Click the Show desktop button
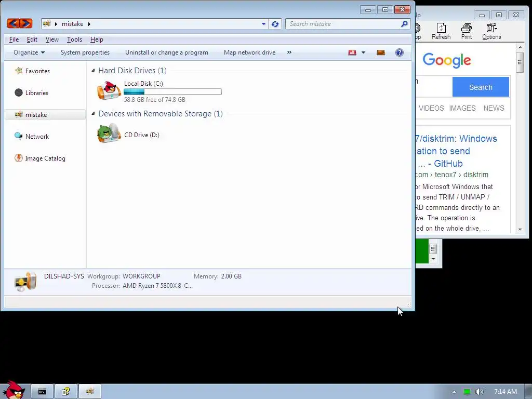Screen dimensions: 532x399 coord(528,392)
